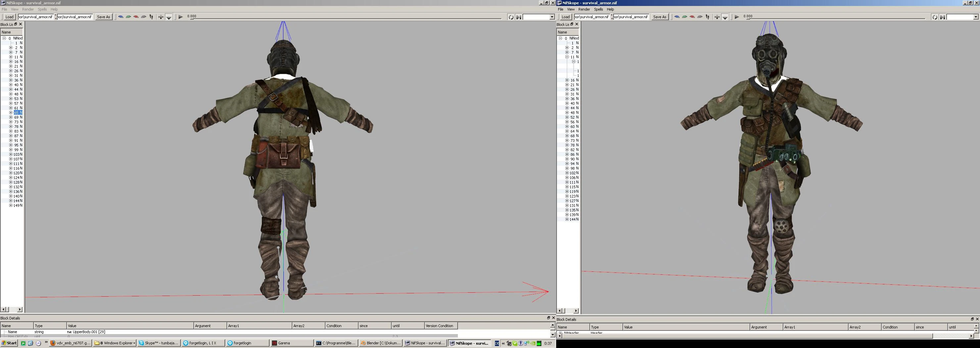Expand block 144 in right block list
980x348 pixels.
(567, 219)
